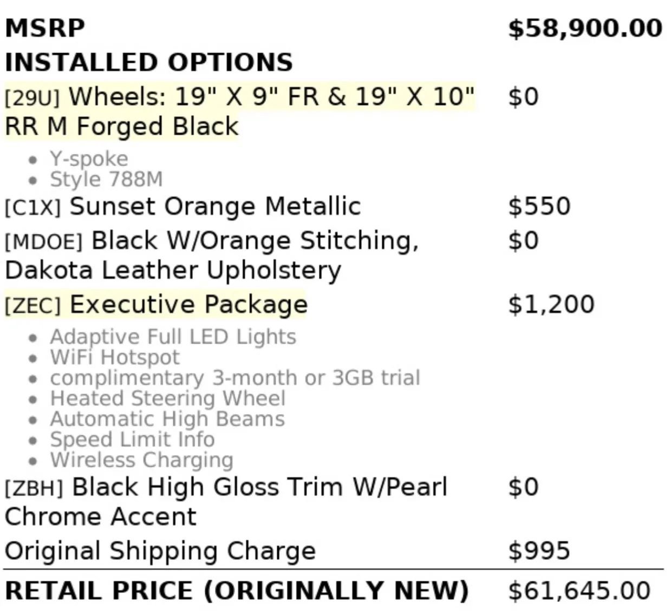
Task: Select the MSRP heading label
Action: coord(45,28)
